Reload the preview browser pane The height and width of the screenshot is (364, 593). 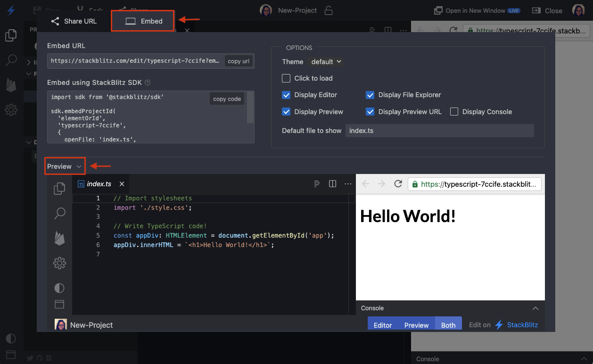398,184
